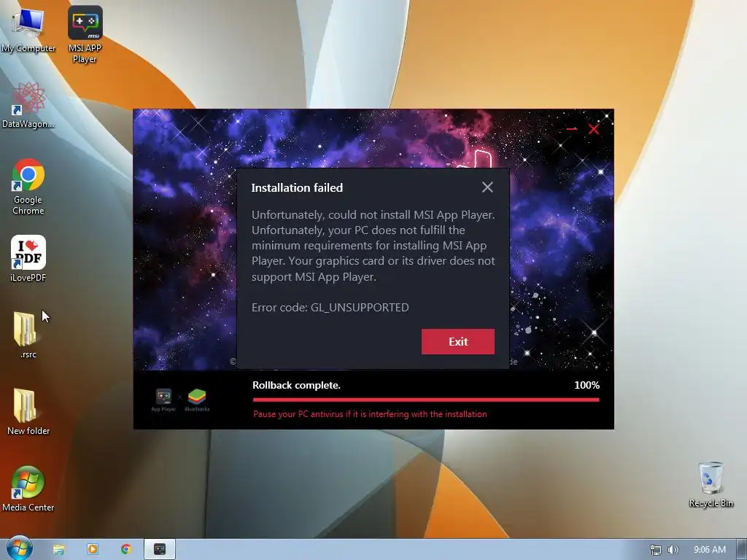Select the Google Chrome desktop shortcut
The image size is (747, 560).
(28, 187)
